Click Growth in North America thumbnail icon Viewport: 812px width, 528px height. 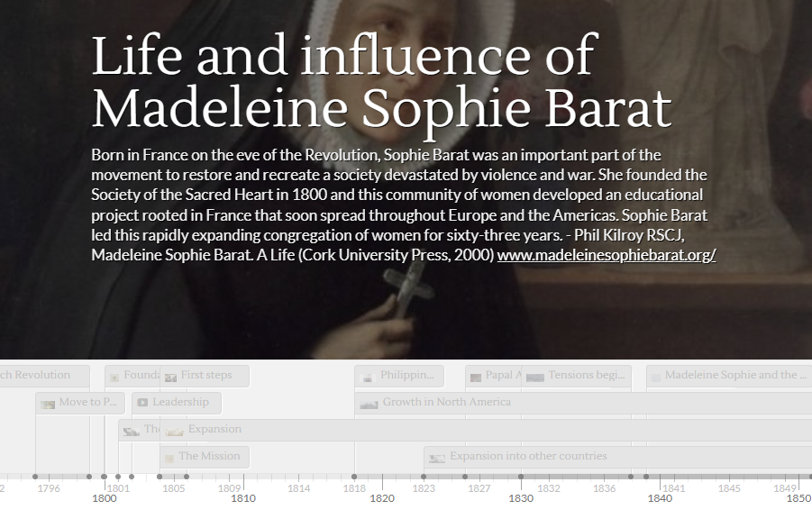pos(368,404)
